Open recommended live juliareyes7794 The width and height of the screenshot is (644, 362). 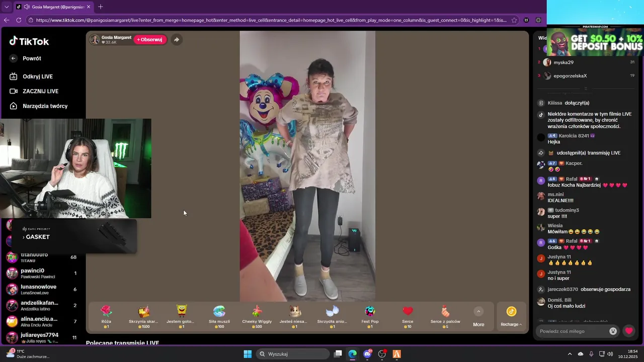coord(41,338)
